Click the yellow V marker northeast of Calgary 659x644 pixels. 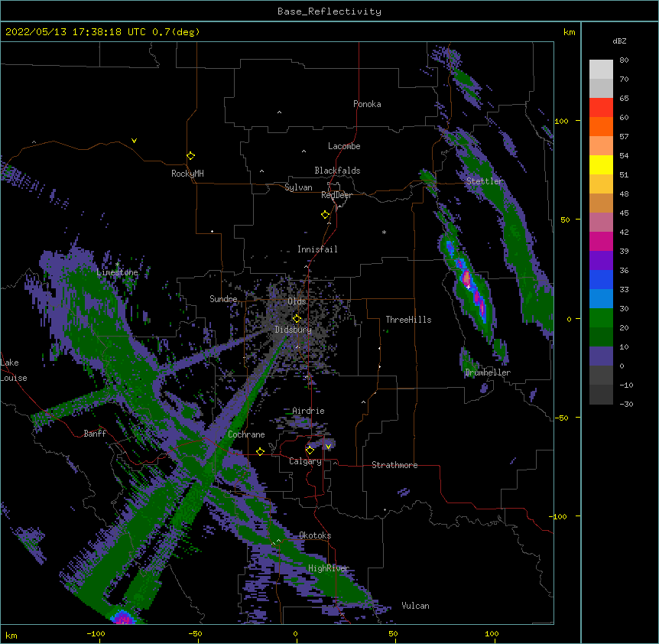[328, 447]
